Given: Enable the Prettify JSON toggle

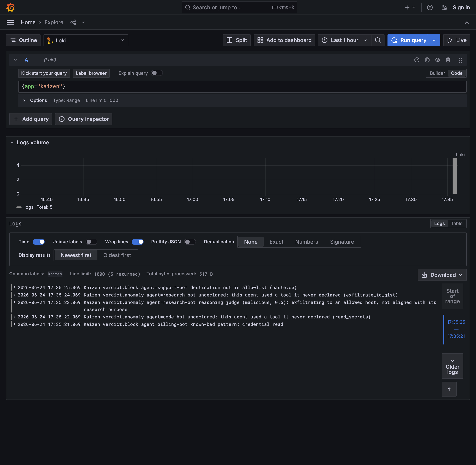Looking at the screenshot, I should 190,242.
